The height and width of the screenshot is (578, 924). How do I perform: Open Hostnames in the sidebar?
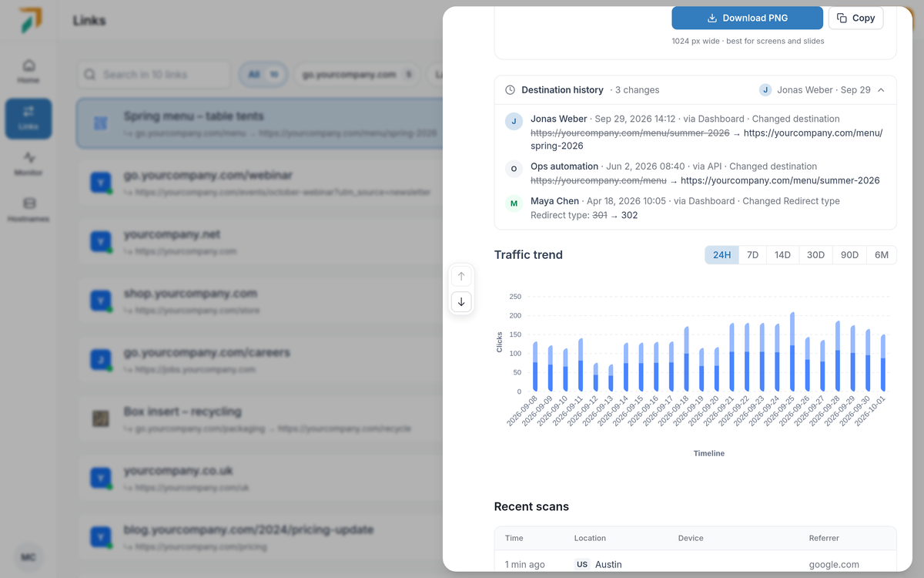pos(28,210)
